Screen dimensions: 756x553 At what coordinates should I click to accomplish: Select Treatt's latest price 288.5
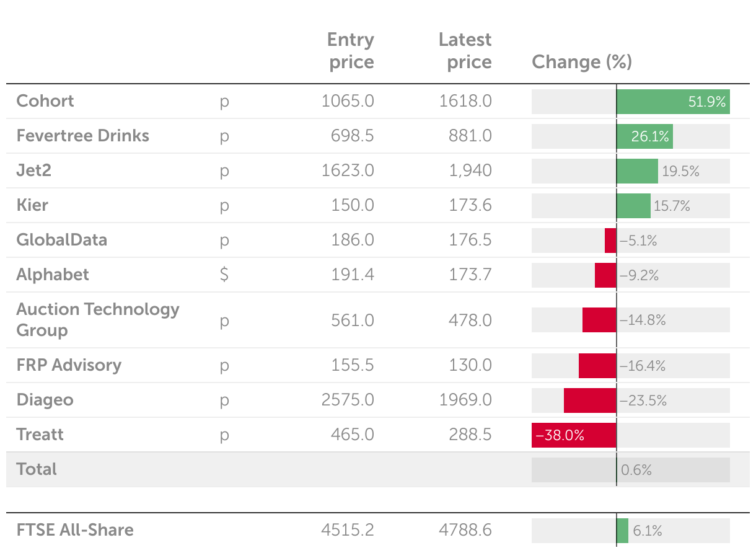[470, 435]
